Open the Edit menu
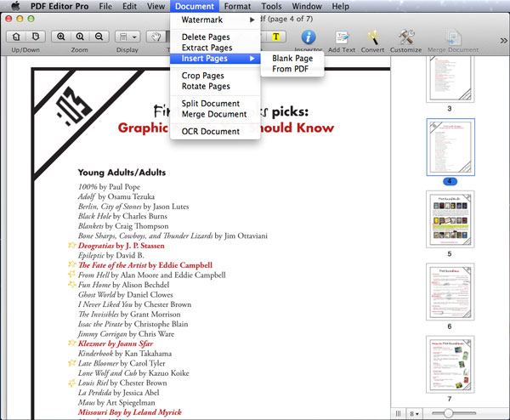Viewport: 510px width, 420px height. pos(129,6)
